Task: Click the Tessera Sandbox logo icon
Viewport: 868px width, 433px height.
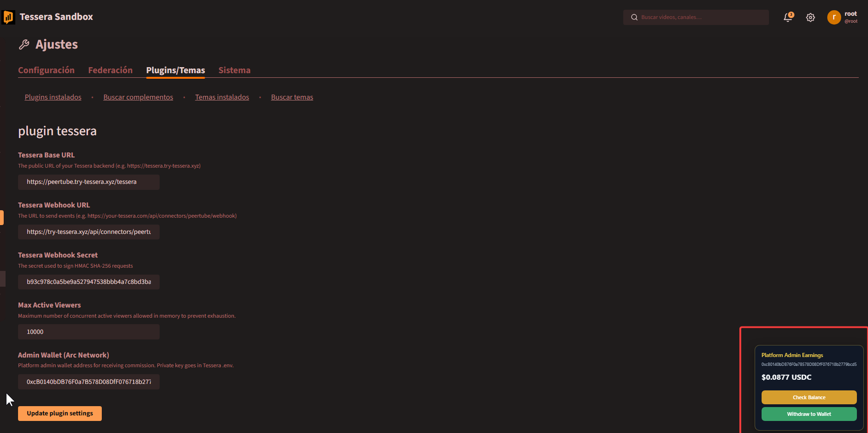Action: [8, 17]
